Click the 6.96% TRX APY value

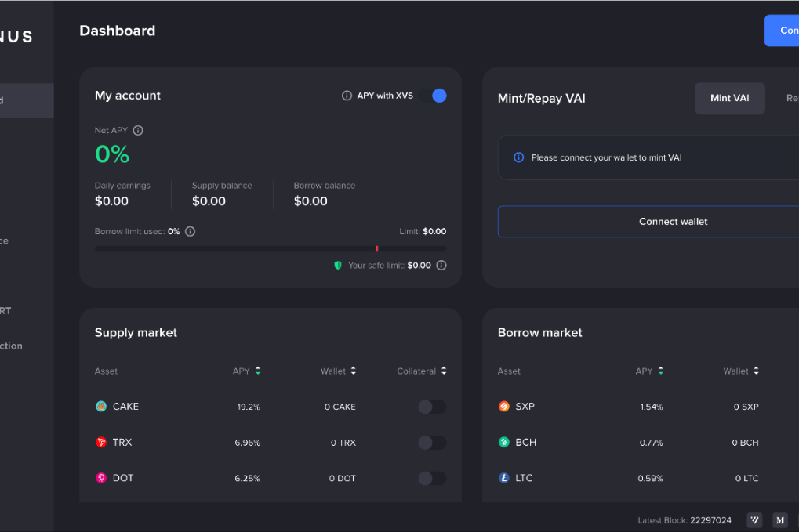pyautogui.click(x=247, y=443)
